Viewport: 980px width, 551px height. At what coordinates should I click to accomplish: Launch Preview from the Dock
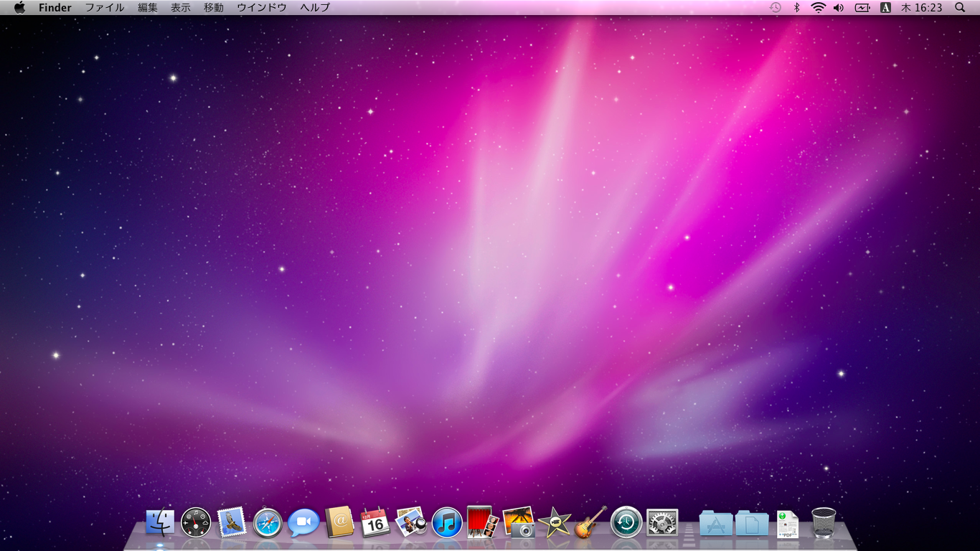click(x=411, y=522)
